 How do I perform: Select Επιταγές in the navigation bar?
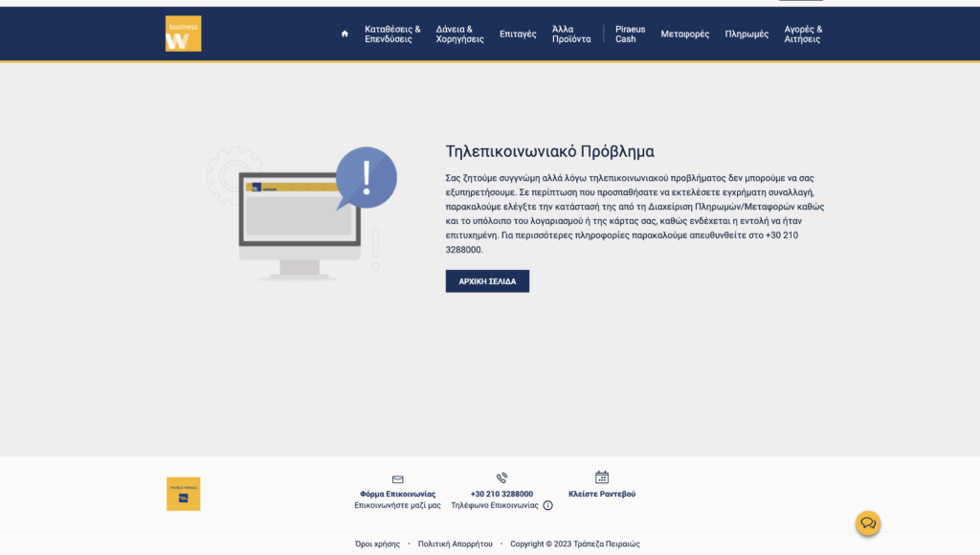(x=518, y=34)
